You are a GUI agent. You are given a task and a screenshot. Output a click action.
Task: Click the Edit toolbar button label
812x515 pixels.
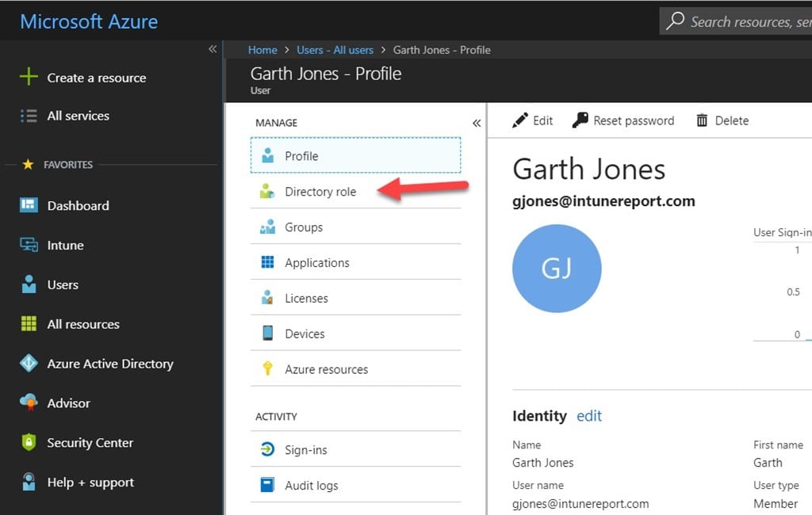point(542,120)
